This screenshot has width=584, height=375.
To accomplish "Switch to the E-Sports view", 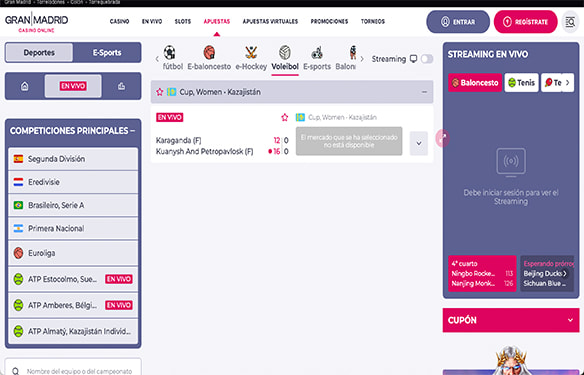I will pyautogui.click(x=107, y=53).
